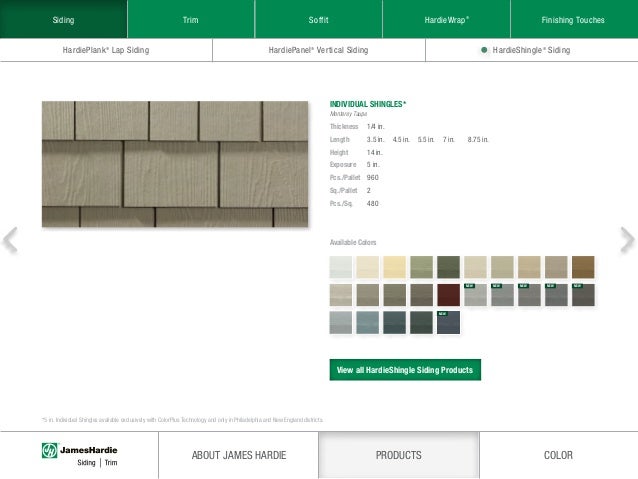Click the shingle siding product image

tap(175, 164)
